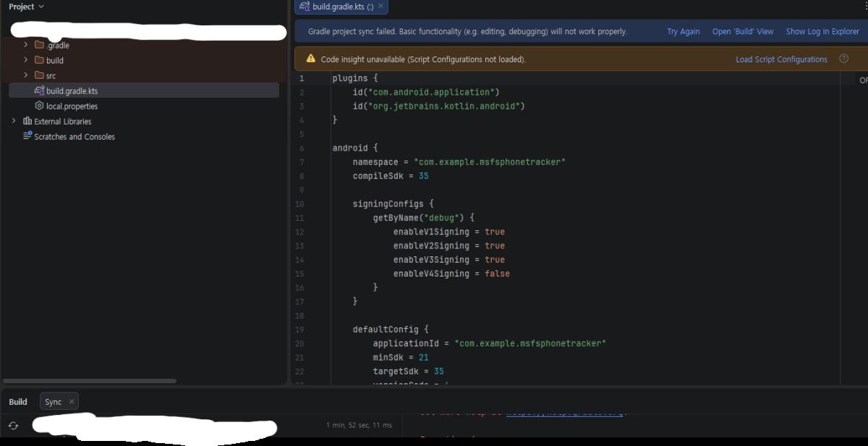The width and height of the screenshot is (868, 446).
Task: Expand the src folder
Action: coord(26,75)
